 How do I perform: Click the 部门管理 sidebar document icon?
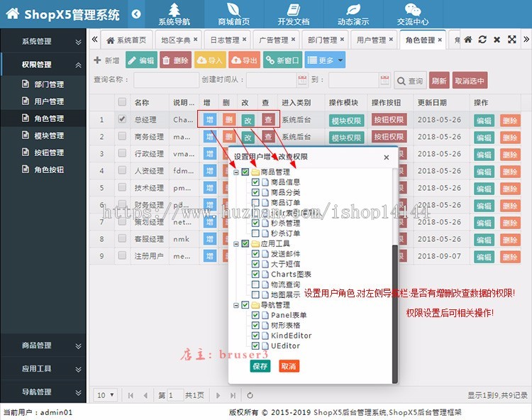point(26,84)
